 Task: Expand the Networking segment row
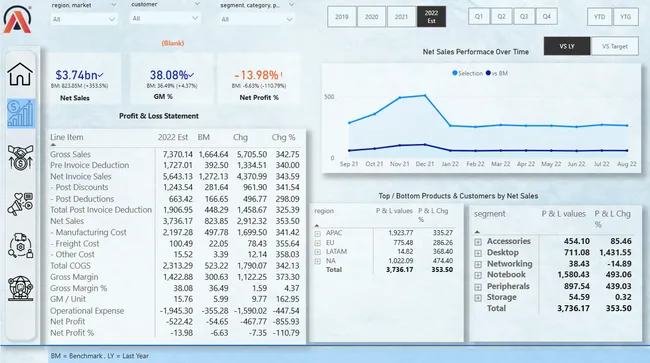tap(478, 264)
